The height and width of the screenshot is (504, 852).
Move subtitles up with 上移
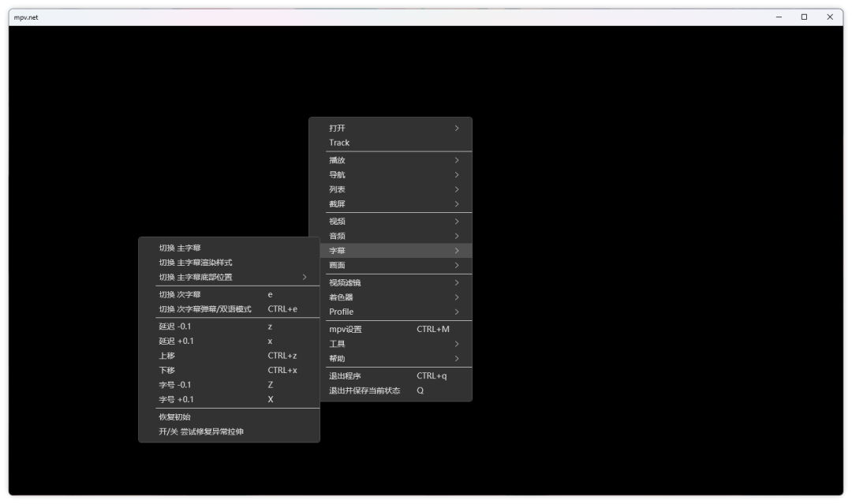pyautogui.click(x=167, y=356)
